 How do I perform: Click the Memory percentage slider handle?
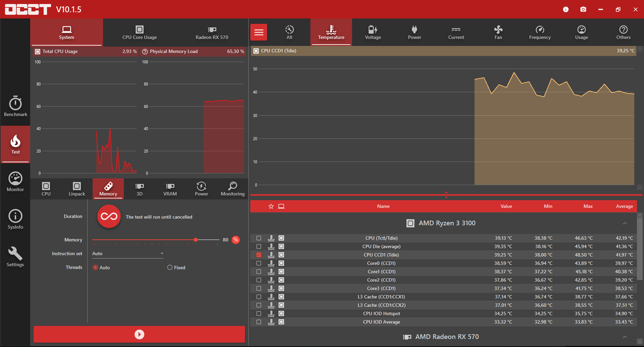pyautogui.click(x=196, y=240)
